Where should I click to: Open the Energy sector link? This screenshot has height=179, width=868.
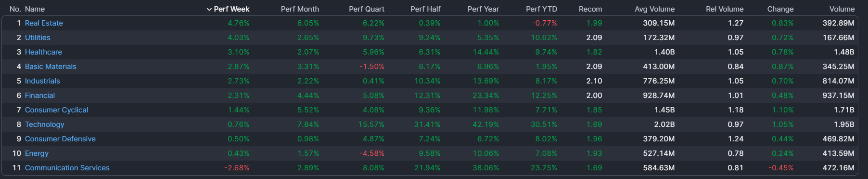click(x=37, y=153)
